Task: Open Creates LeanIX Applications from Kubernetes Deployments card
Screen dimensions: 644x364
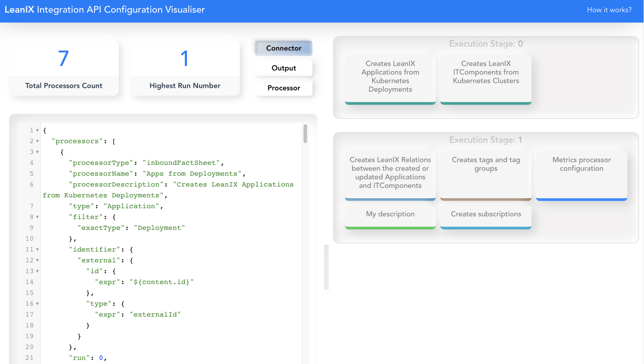Action: (x=390, y=80)
